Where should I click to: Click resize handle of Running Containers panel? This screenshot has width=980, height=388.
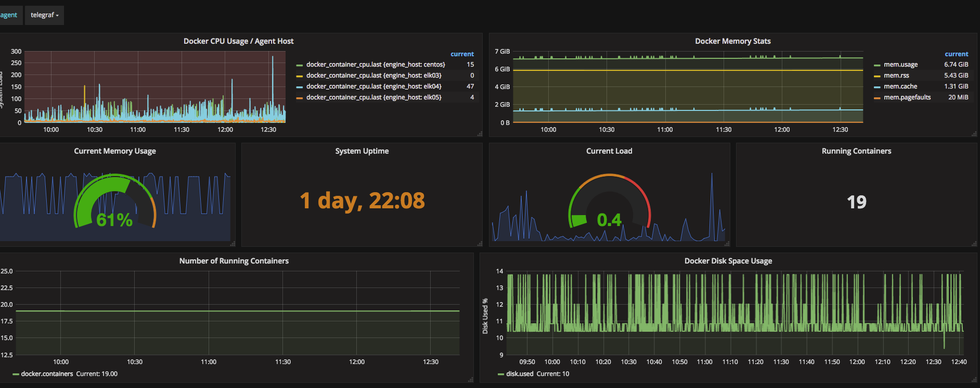coord(974,244)
